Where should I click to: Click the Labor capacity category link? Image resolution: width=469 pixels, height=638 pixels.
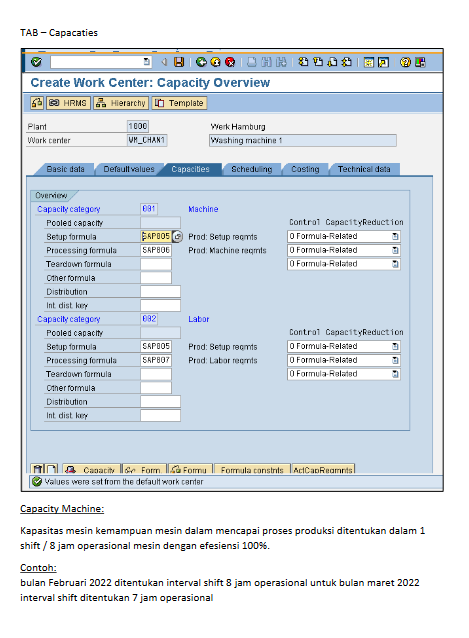click(199, 319)
